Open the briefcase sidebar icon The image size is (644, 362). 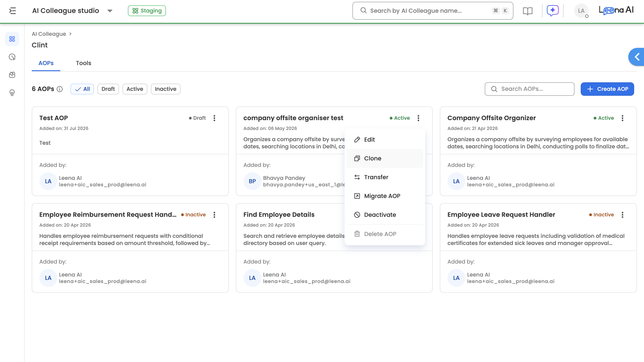pos(12,75)
